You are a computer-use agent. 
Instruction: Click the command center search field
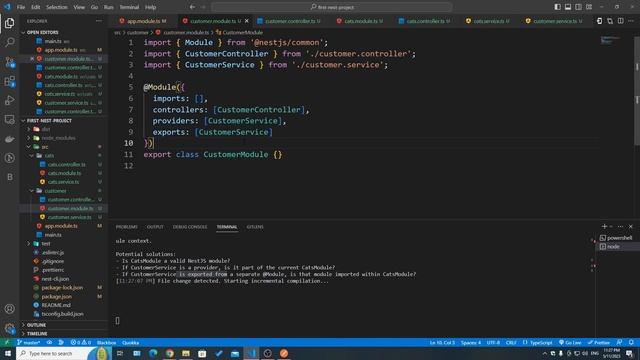tap(332, 7)
